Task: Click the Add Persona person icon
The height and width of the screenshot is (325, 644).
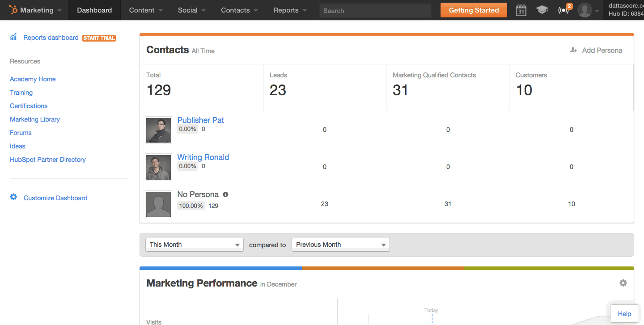Action: (x=573, y=50)
